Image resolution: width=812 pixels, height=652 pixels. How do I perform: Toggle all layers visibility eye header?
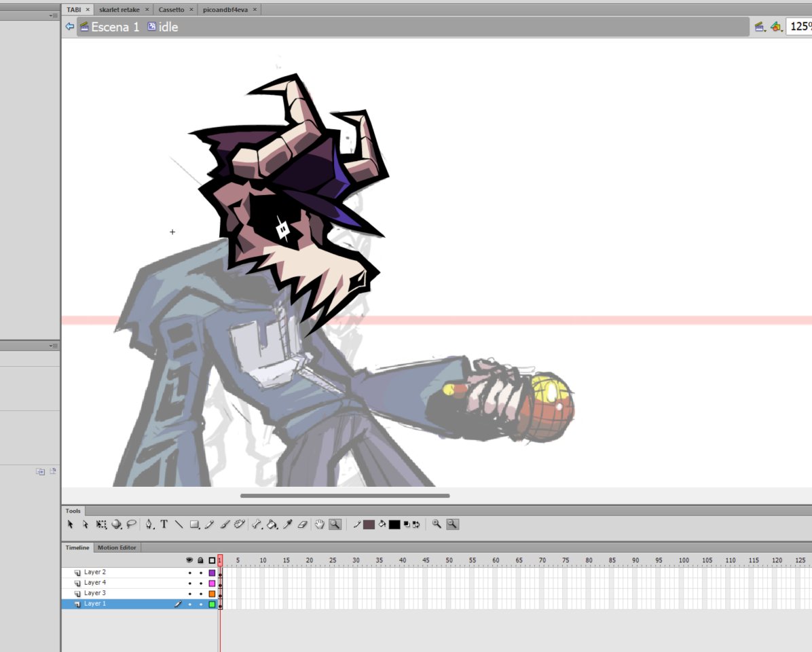click(189, 560)
